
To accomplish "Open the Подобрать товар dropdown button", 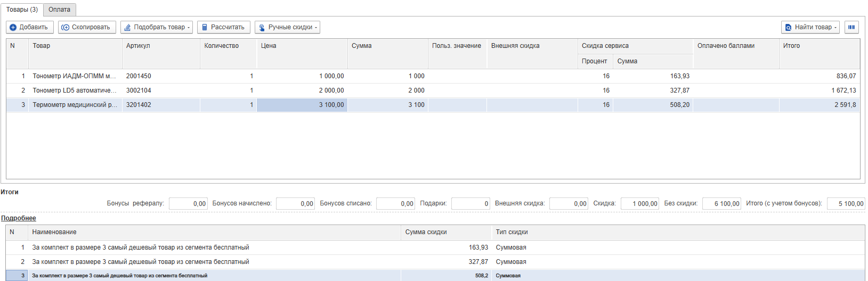I will (157, 27).
